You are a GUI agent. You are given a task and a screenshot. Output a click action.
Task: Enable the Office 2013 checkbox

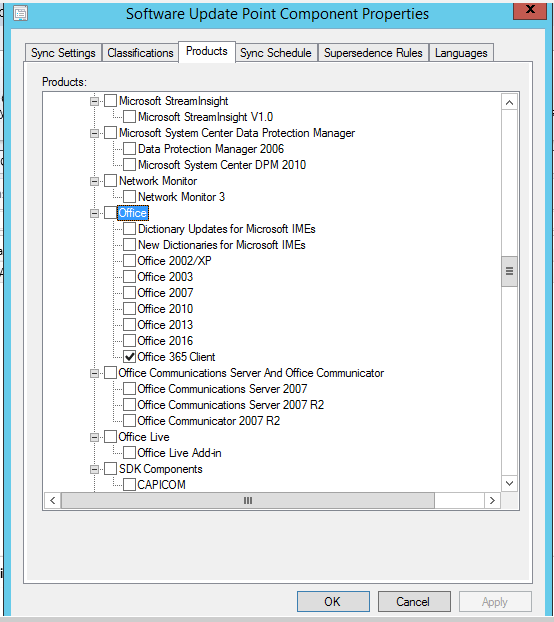129,324
